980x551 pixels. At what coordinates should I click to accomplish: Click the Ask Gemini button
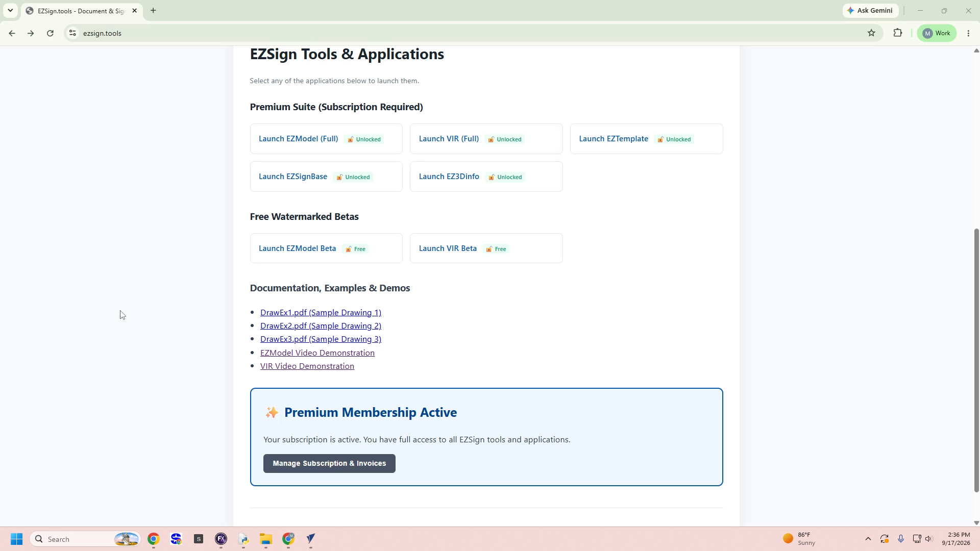click(x=870, y=10)
